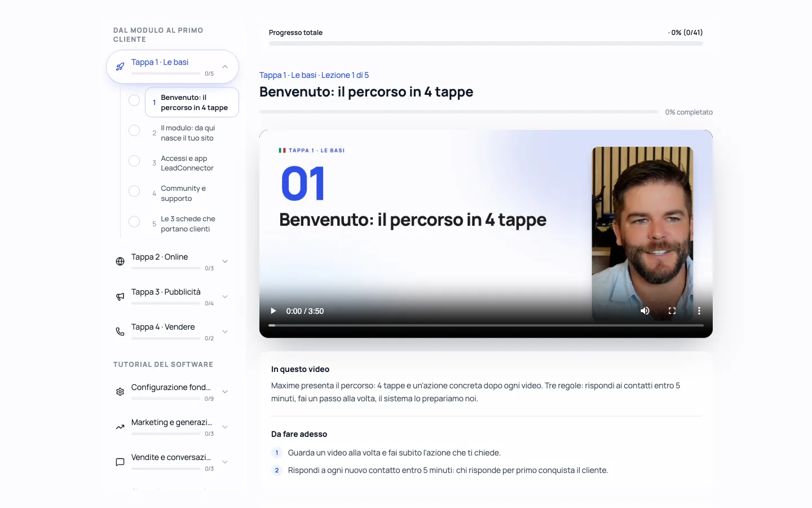Open the Vendite e conversazi... tutorial title
Viewport: 812px width, 508px height.
[171, 457]
